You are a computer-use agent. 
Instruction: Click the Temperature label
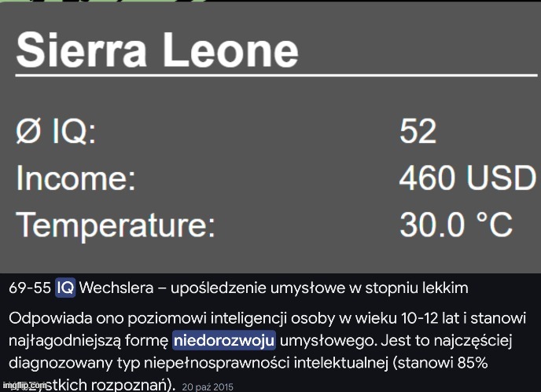116,226
